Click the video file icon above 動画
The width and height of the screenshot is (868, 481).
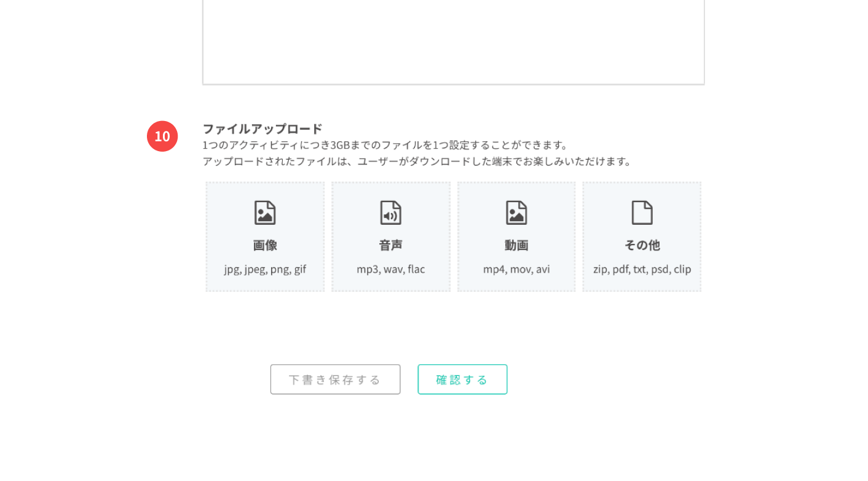coord(516,213)
